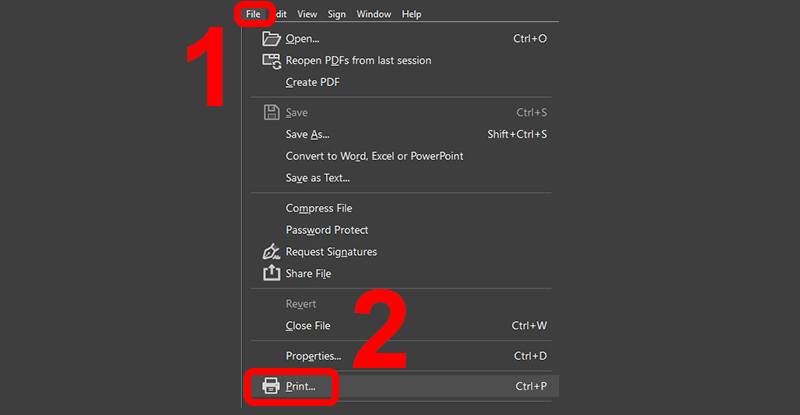
Task: Click the Share File upload icon
Action: coord(270,273)
